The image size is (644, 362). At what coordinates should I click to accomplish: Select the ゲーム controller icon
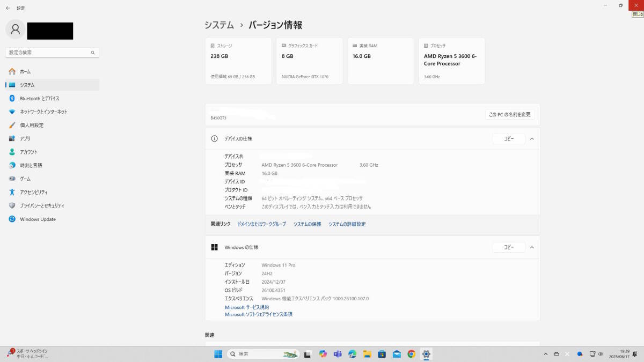(12, 179)
